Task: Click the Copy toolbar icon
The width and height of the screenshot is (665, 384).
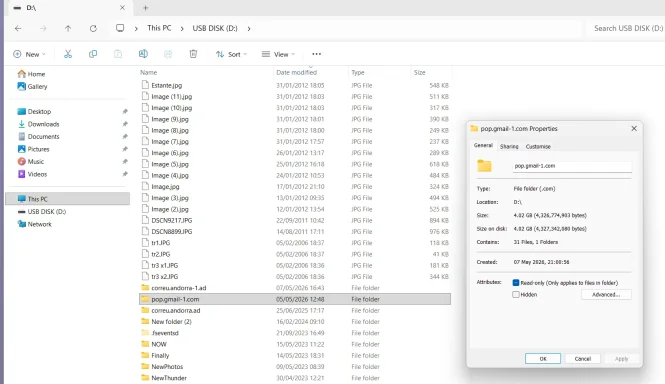Action: click(x=93, y=54)
